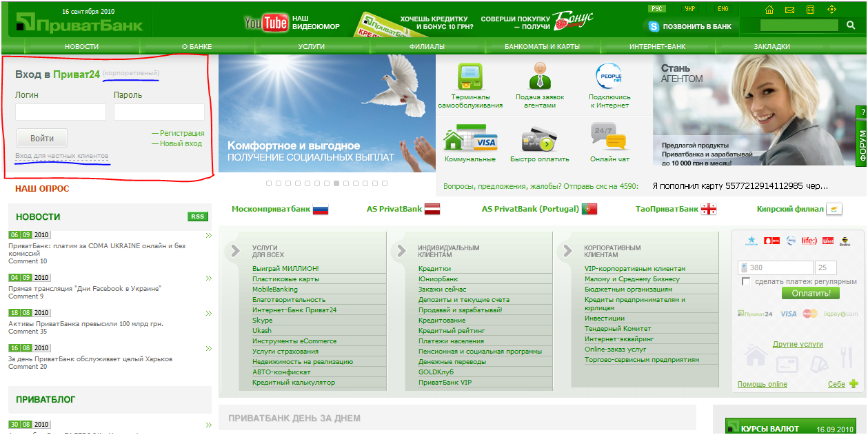
Task: Expand Индивидуальным клиентам section arrow
Action: [401, 251]
